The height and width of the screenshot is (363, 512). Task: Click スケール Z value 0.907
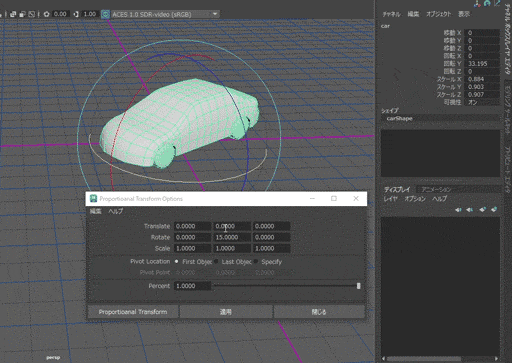(x=482, y=94)
